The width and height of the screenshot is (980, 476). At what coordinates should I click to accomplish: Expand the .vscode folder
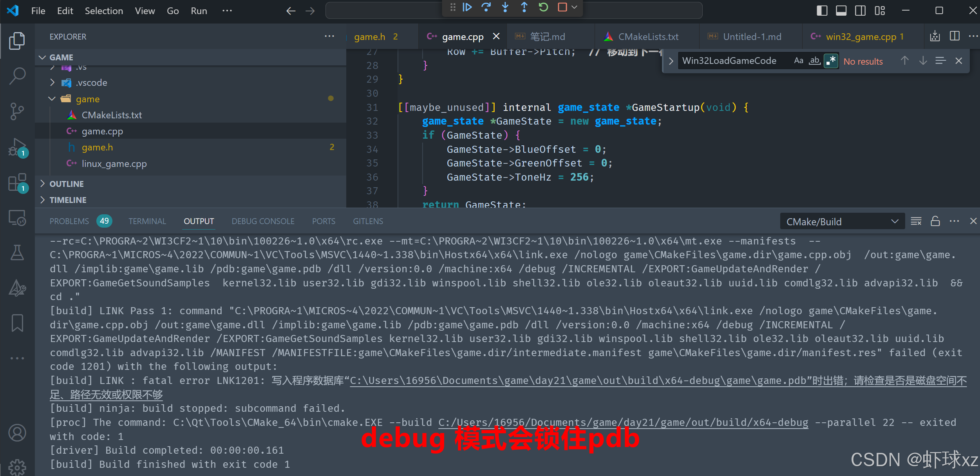(x=52, y=83)
